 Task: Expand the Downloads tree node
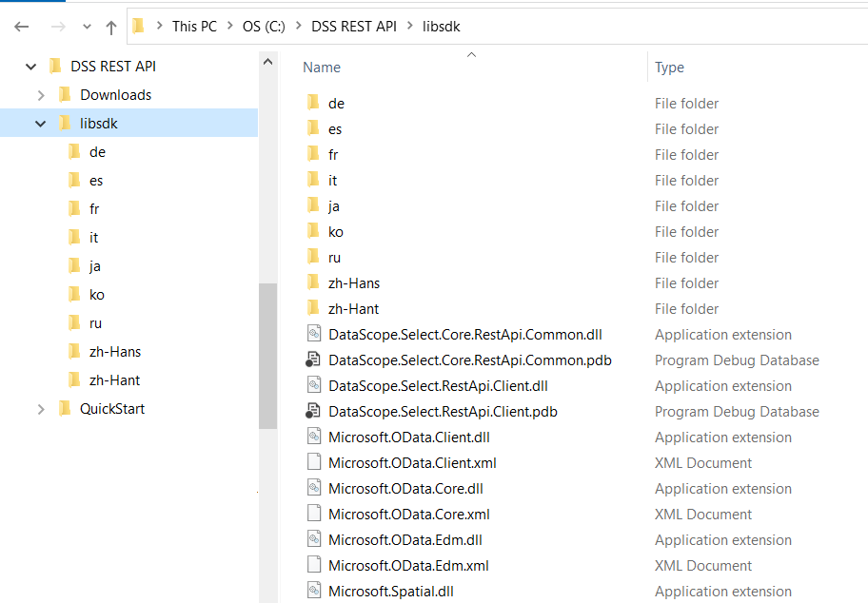41,95
